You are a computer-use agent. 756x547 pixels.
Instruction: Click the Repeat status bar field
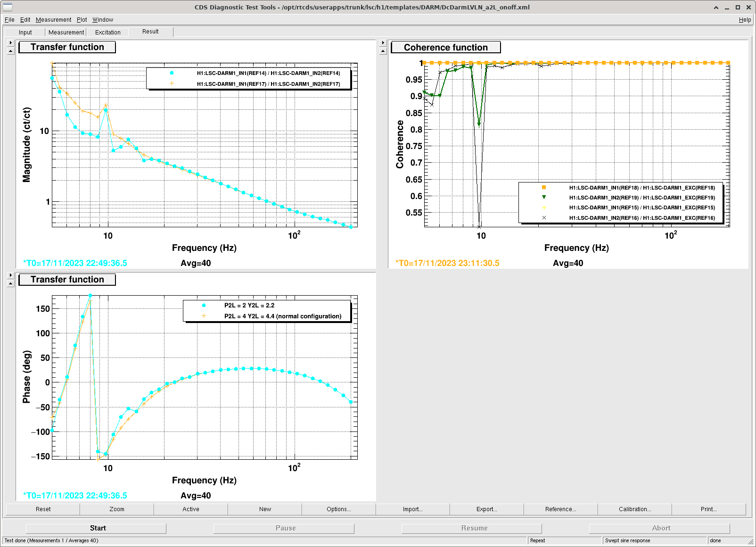tap(565, 541)
